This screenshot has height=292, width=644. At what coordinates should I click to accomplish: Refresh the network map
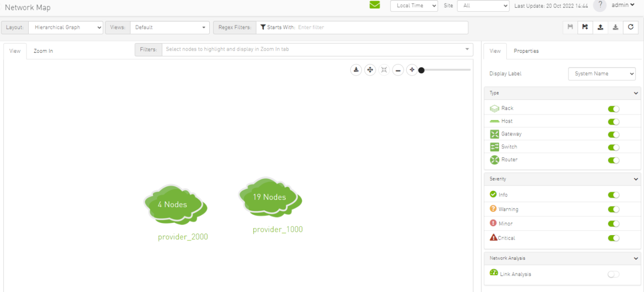[x=631, y=27]
